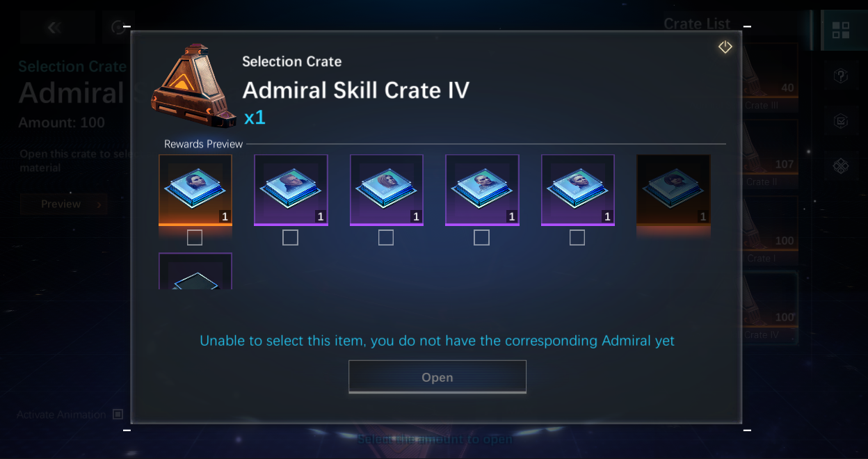Tick the checkbox under fifth reward card
The width and height of the screenshot is (868, 459).
tap(577, 238)
